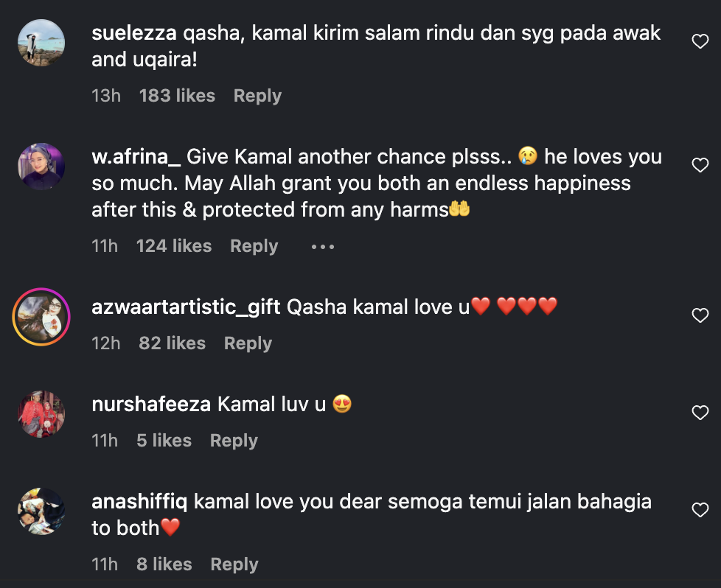This screenshot has height=588, width=721.
Task: Reply to nurshafeeza's comment
Action: pos(233,441)
